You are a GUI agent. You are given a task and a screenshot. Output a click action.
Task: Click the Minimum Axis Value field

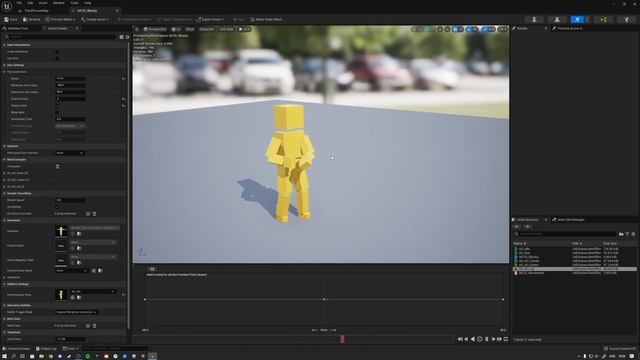(70, 85)
